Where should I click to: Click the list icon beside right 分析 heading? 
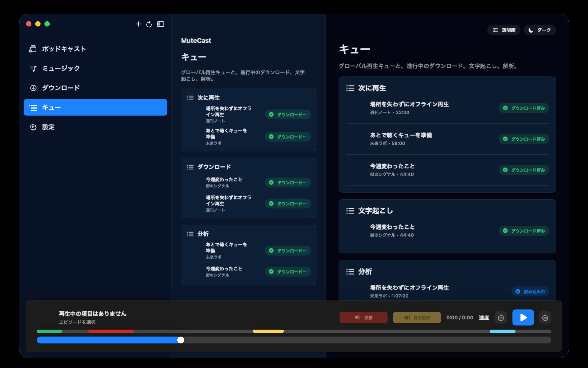click(x=350, y=272)
